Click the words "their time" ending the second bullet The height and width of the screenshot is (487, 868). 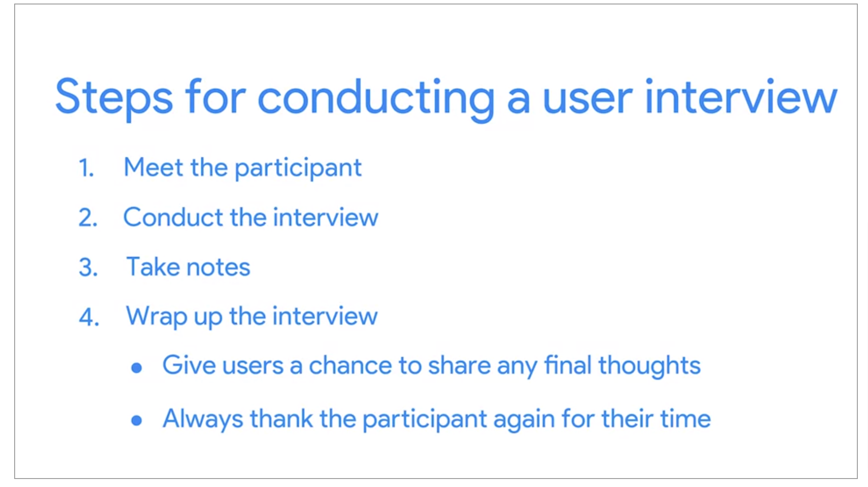pyautogui.click(x=656, y=419)
